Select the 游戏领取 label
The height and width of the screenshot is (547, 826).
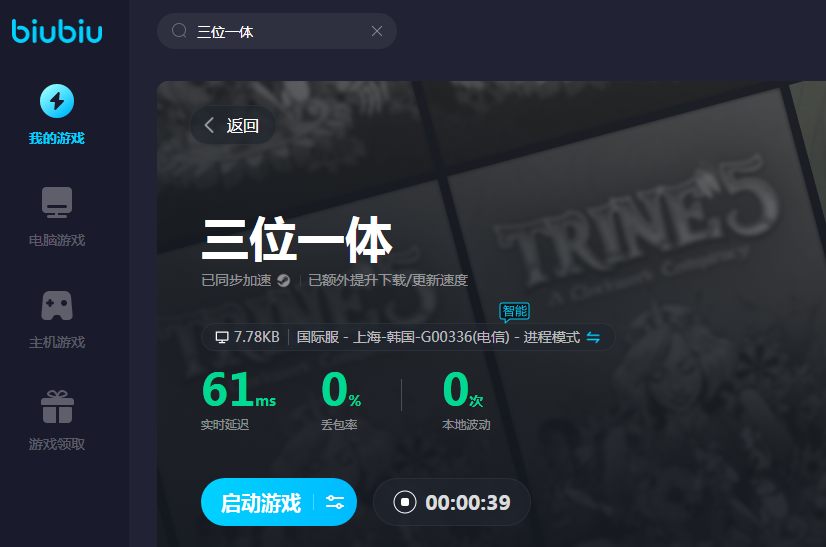click(57, 444)
